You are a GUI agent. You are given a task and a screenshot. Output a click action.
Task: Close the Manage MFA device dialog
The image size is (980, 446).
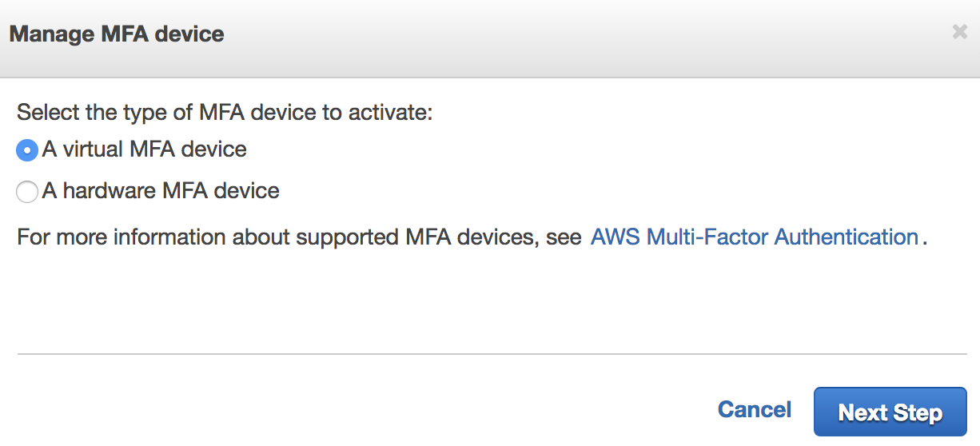(959, 33)
